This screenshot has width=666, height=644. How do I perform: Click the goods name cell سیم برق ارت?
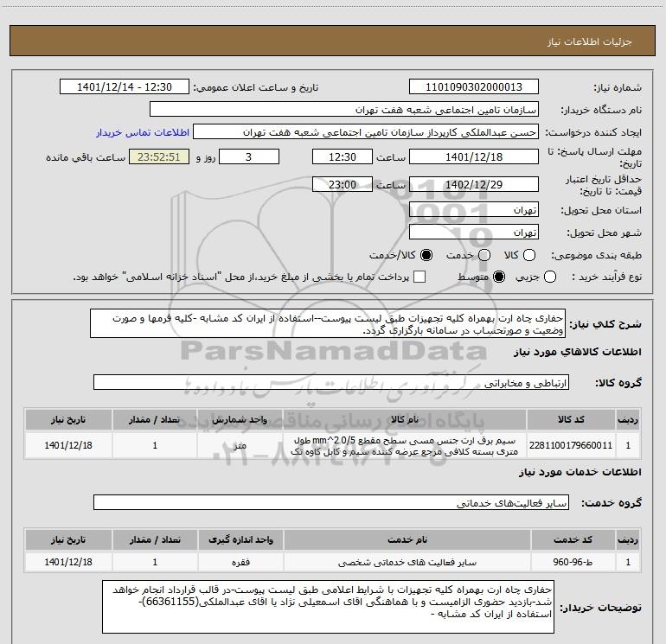(x=405, y=445)
